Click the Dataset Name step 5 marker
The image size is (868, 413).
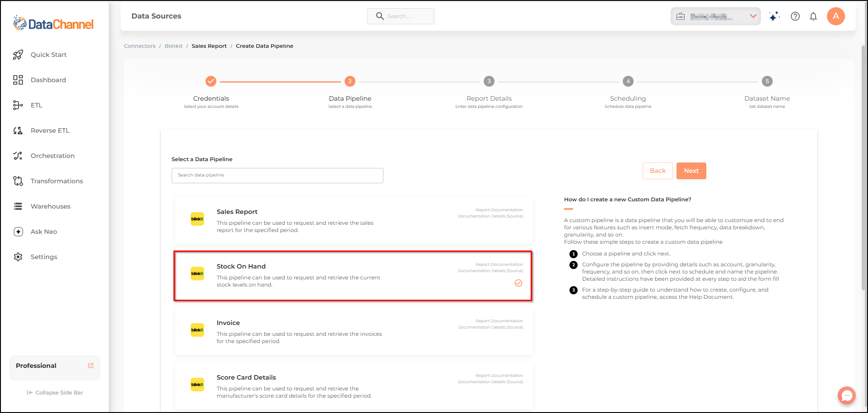click(x=767, y=81)
